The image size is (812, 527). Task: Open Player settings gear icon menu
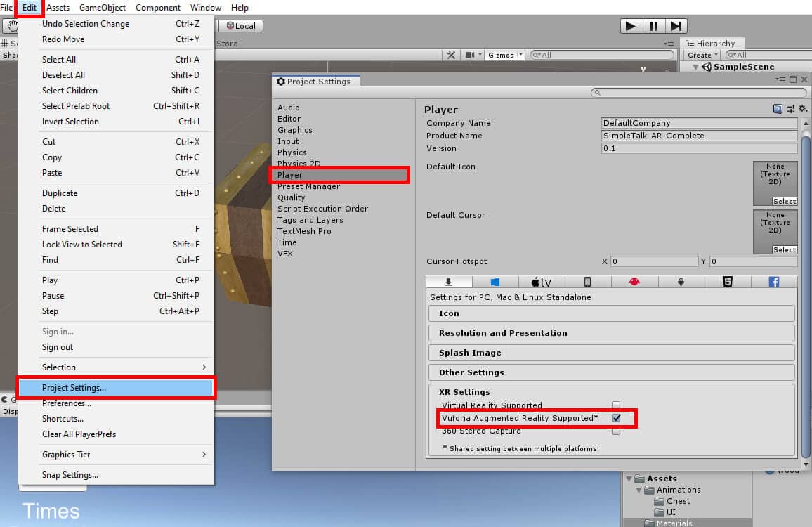click(x=803, y=109)
